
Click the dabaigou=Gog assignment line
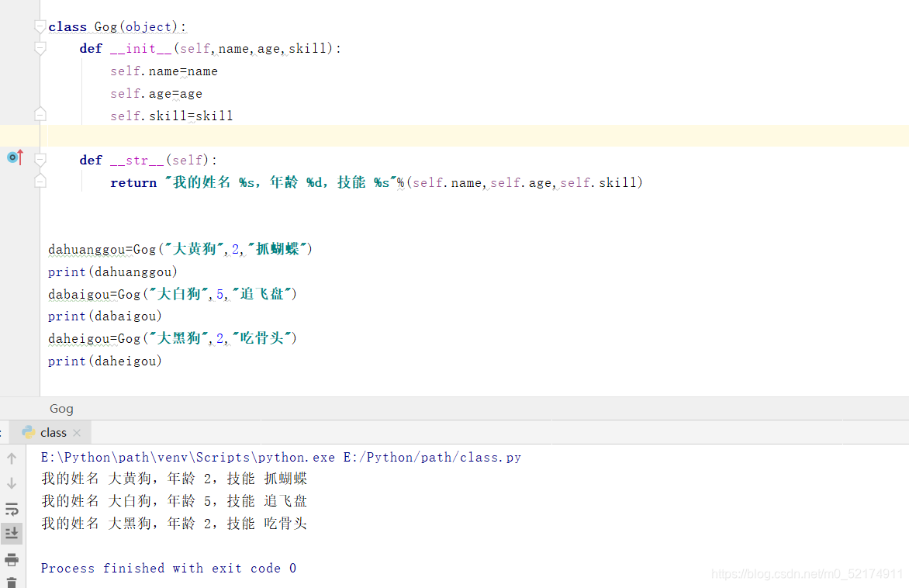pyautogui.click(x=173, y=294)
